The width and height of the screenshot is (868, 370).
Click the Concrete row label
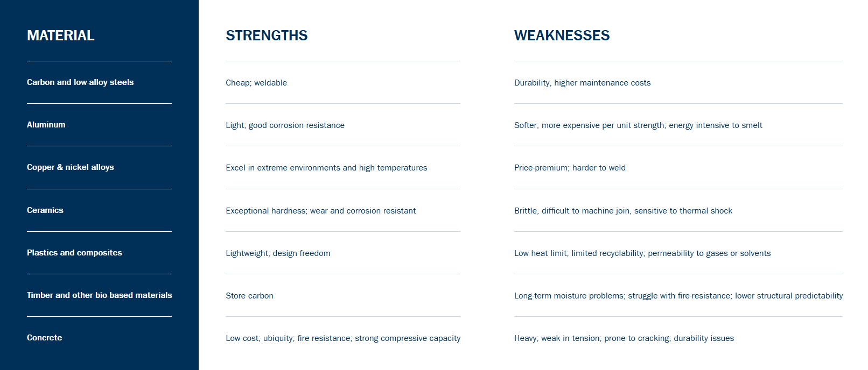click(x=45, y=338)
